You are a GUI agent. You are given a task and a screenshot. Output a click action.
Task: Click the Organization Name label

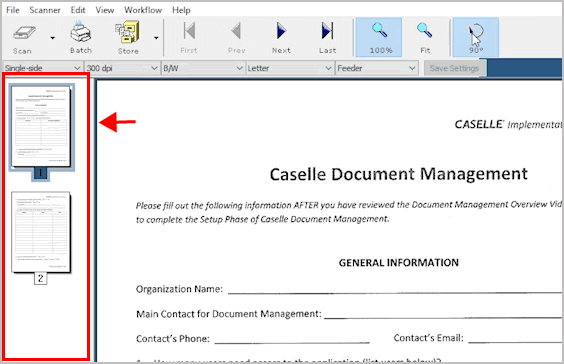click(x=179, y=289)
